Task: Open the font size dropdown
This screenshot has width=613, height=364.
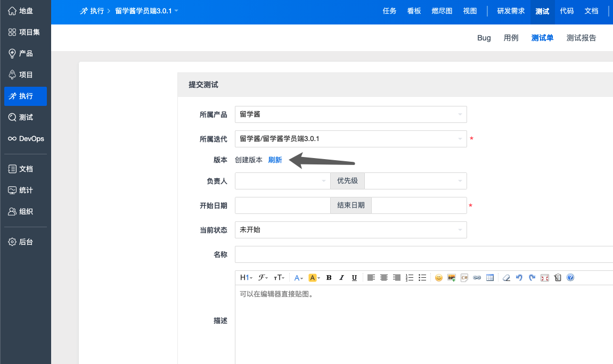Action: pos(279,278)
